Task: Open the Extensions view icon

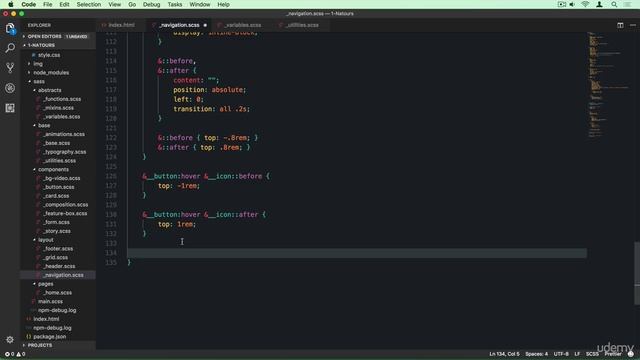Action: click(x=10, y=108)
